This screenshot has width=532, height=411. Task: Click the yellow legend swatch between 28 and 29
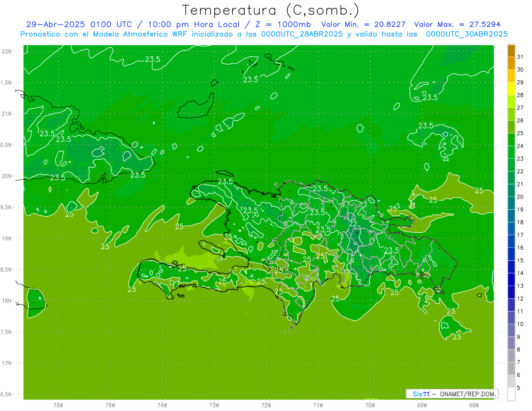click(511, 89)
